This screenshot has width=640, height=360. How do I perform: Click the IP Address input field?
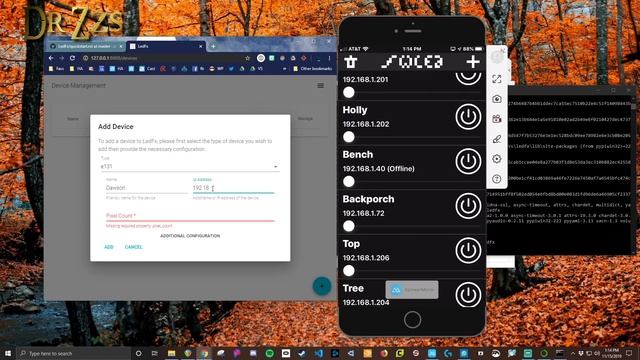pyautogui.click(x=233, y=188)
